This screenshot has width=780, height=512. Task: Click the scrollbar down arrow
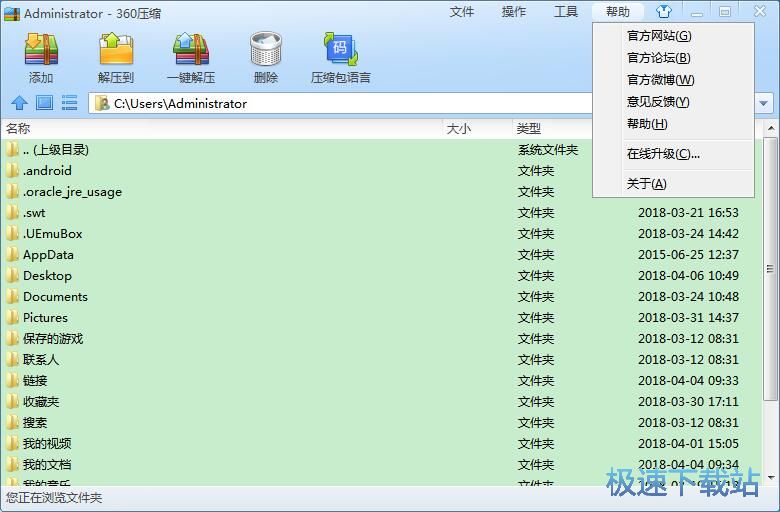771,478
